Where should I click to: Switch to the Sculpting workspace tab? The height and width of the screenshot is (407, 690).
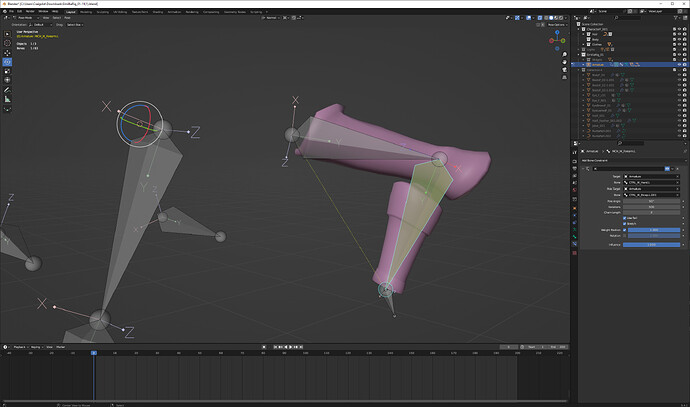tap(103, 12)
